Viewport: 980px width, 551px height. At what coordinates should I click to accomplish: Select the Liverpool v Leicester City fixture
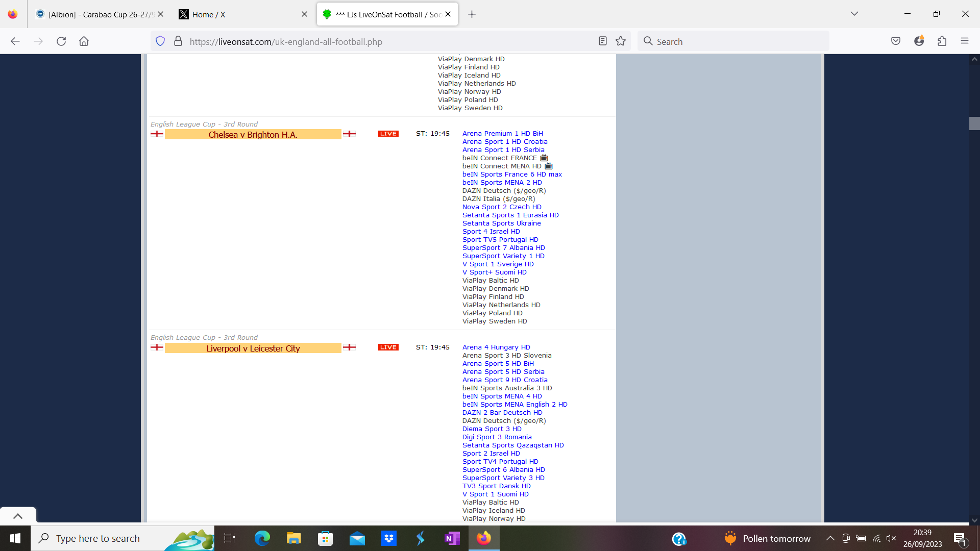point(253,348)
